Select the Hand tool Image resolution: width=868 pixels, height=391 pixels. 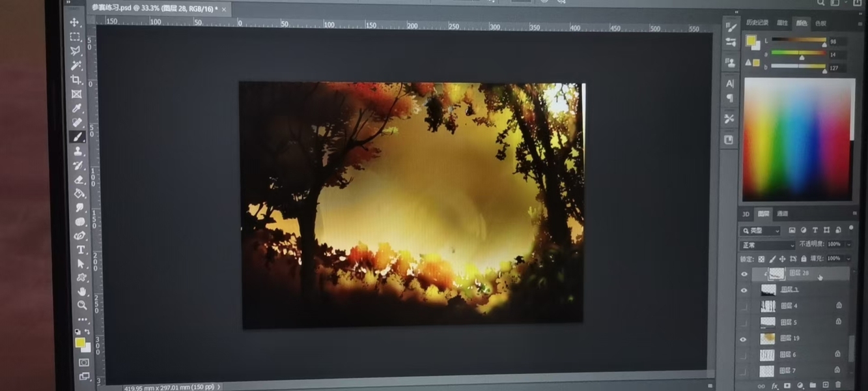[x=82, y=291]
